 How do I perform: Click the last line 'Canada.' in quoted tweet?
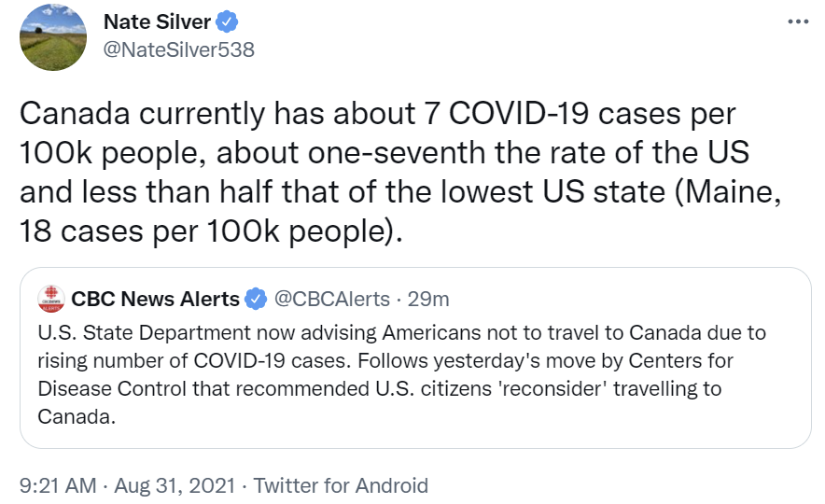(77, 416)
